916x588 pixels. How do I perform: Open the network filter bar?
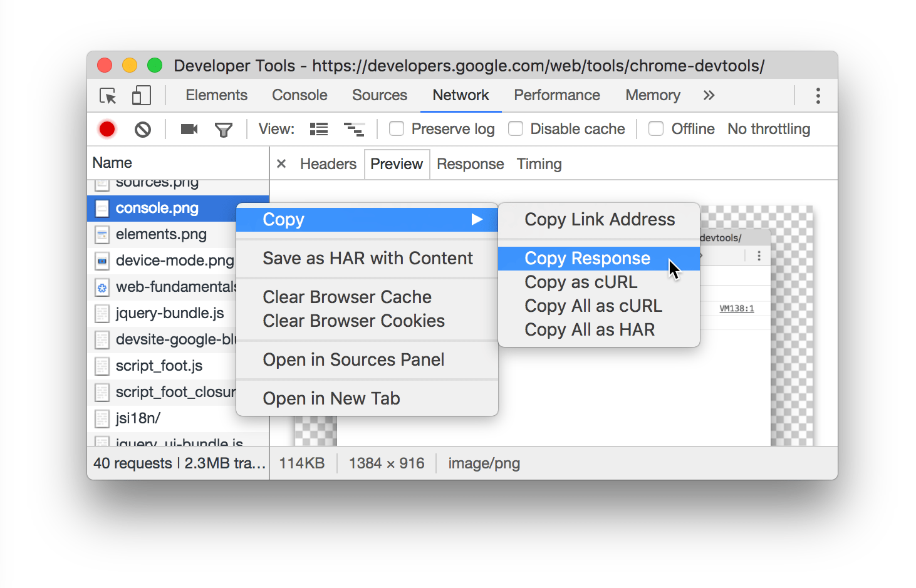(x=224, y=129)
